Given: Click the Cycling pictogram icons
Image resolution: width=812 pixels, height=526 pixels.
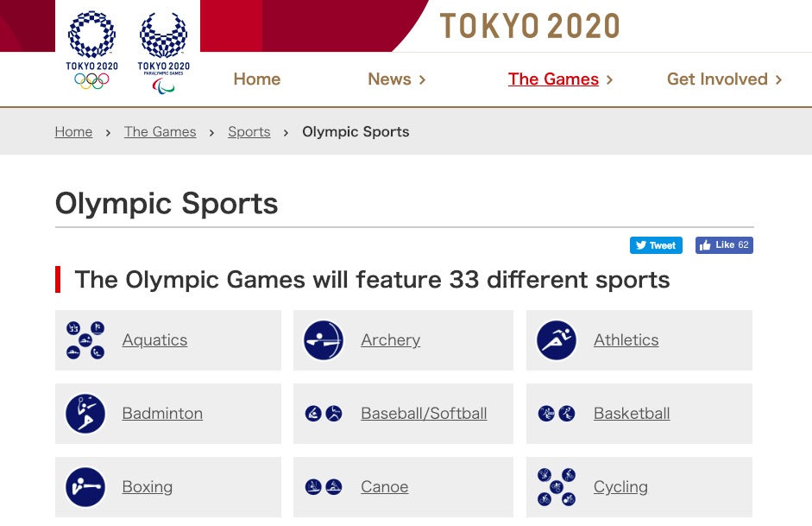Looking at the screenshot, I should tap(557, 487).
